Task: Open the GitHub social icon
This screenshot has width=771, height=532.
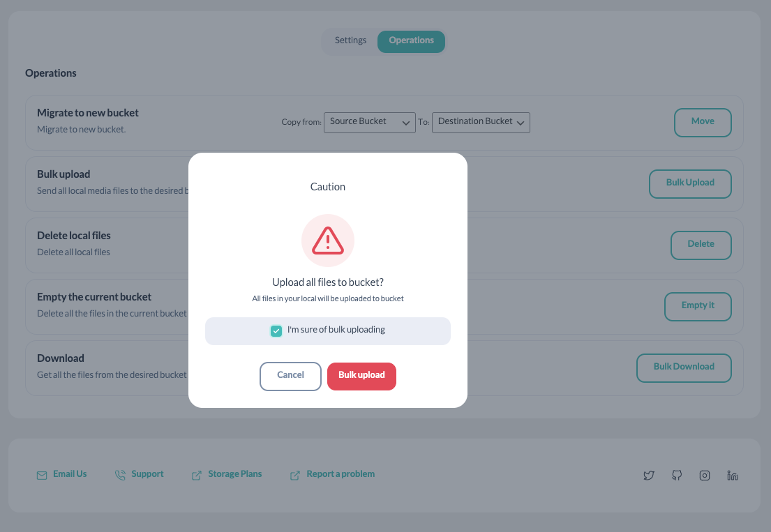Action: (x=677, y=475)
